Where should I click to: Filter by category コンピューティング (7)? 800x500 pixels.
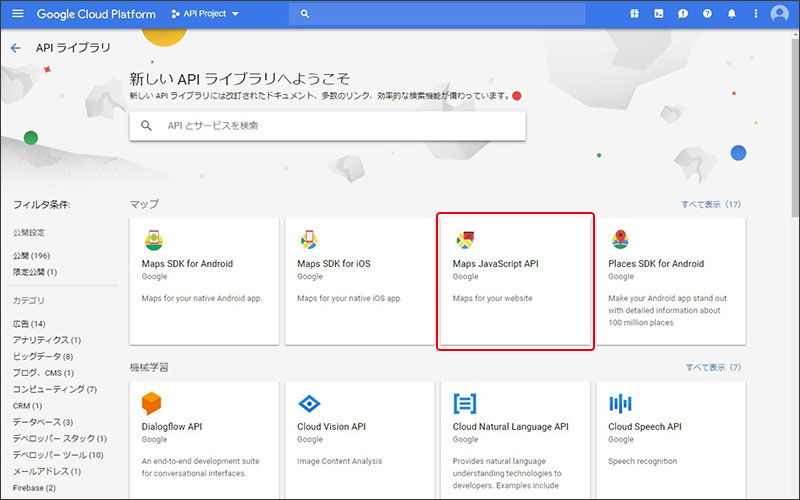(55, 389)
